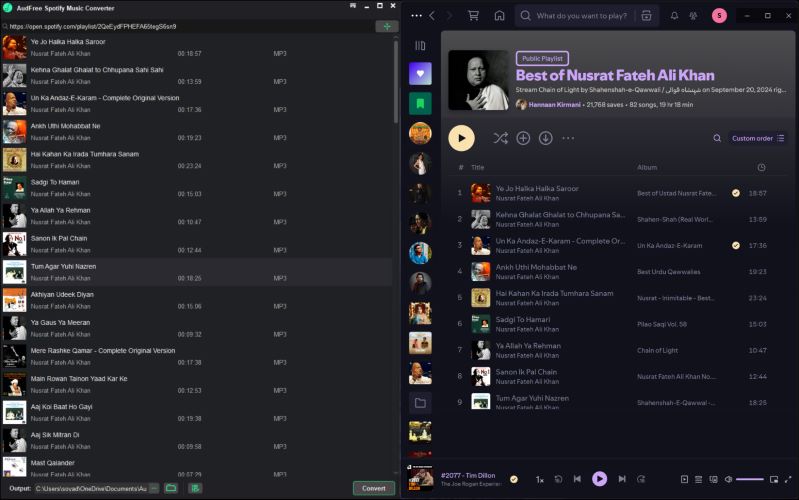Open Your Episodes green bookmark in sidebar
799x500 pixels.
point(420,103)
